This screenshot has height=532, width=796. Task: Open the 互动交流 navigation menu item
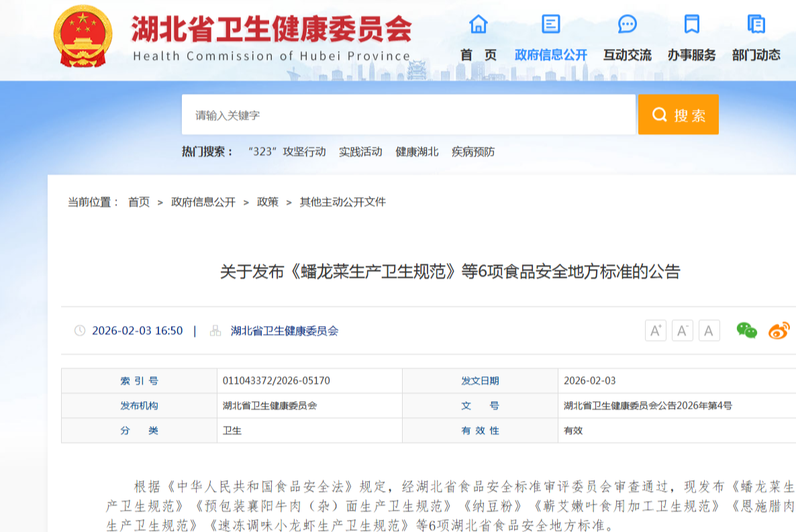click(627, 55)
